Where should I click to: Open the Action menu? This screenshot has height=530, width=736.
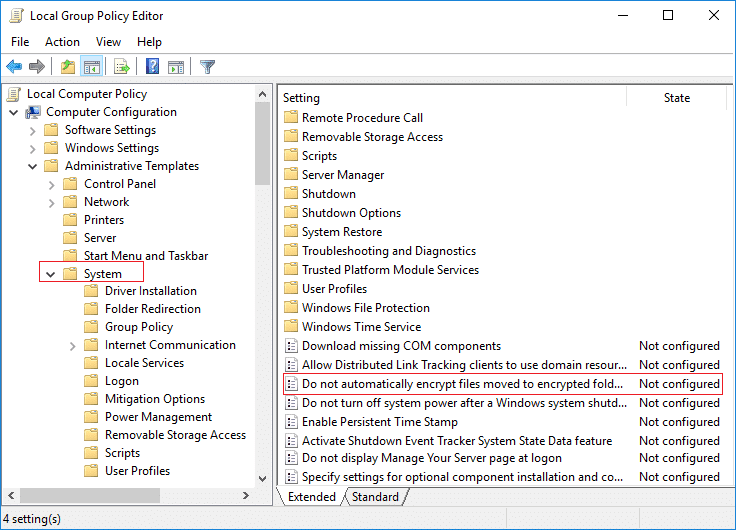[62, 42]
